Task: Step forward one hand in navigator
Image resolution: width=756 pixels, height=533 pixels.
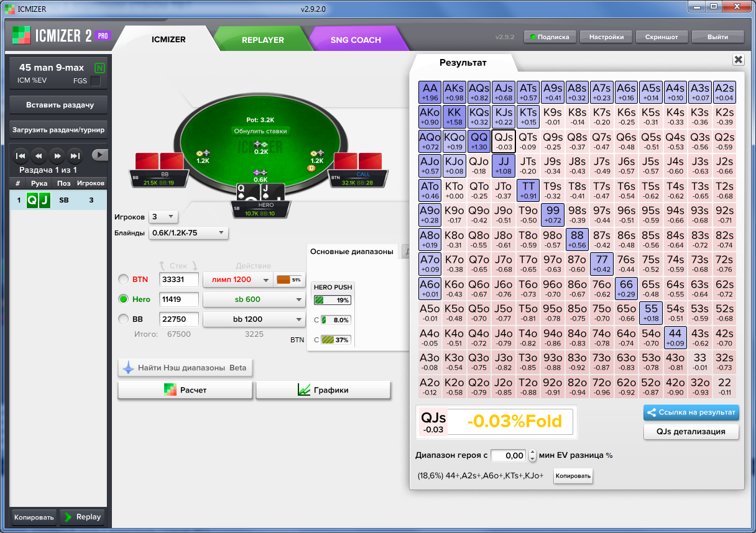Action: [x=57, y=155]
